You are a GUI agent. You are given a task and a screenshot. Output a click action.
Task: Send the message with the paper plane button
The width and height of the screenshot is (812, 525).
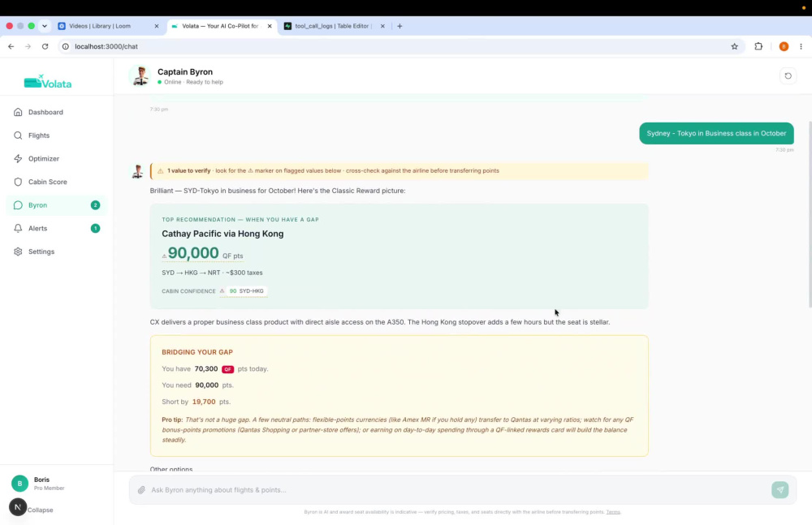(x=780, y=490)
